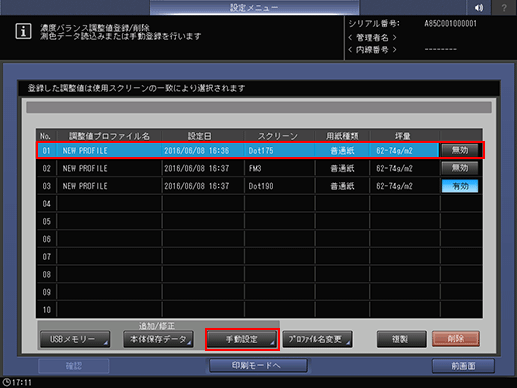517x388 pixels.
Task: Click the information icon beside the description
Action: pos(23,31)
